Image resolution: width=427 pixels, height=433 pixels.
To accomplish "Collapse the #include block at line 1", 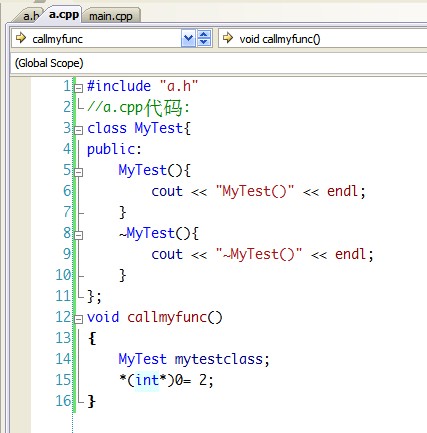I will point(79,88).
